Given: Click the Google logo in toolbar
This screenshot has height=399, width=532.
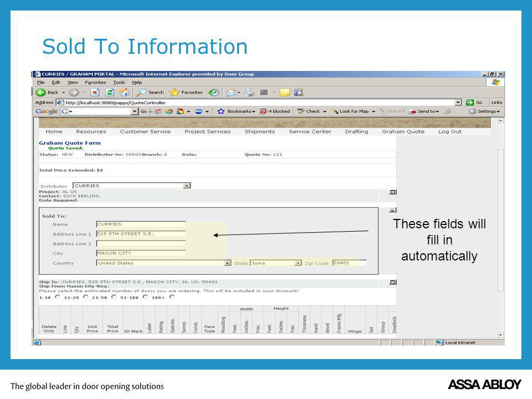Looking at the screenshot, I should [47, 111].
